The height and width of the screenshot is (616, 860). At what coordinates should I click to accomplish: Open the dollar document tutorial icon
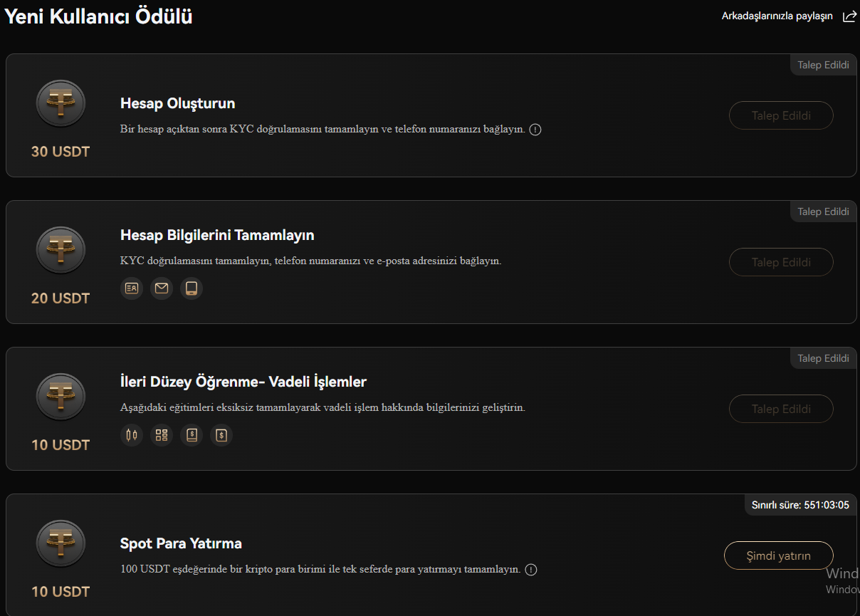click(221, 435)
